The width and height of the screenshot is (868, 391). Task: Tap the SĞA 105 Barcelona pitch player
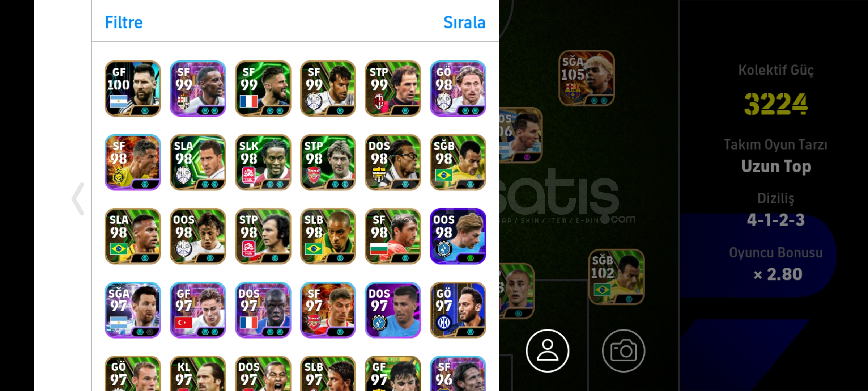tap(587, 78)
